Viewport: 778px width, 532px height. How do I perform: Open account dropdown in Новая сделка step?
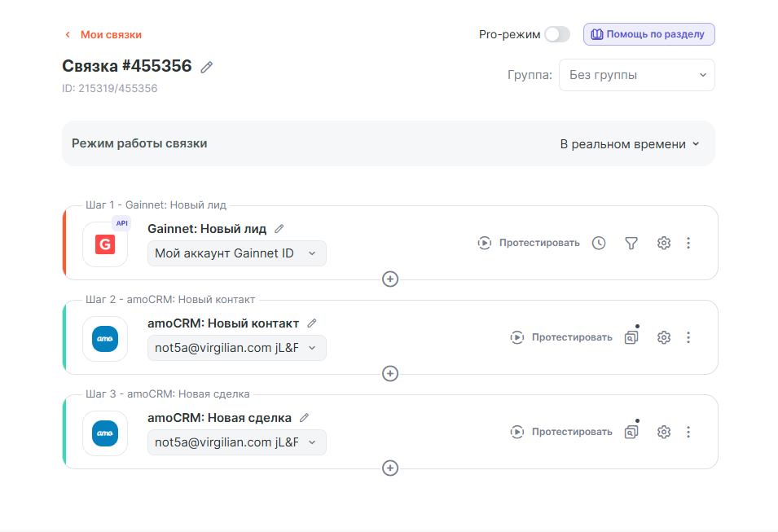click(236, 442)
